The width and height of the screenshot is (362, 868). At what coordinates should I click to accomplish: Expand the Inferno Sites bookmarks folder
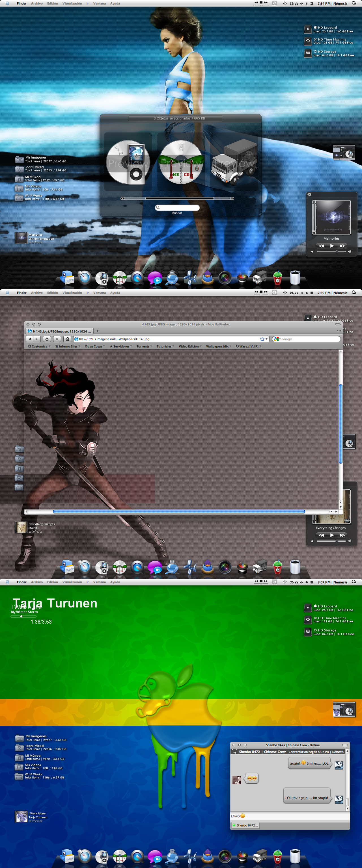(x=68, y=346)
